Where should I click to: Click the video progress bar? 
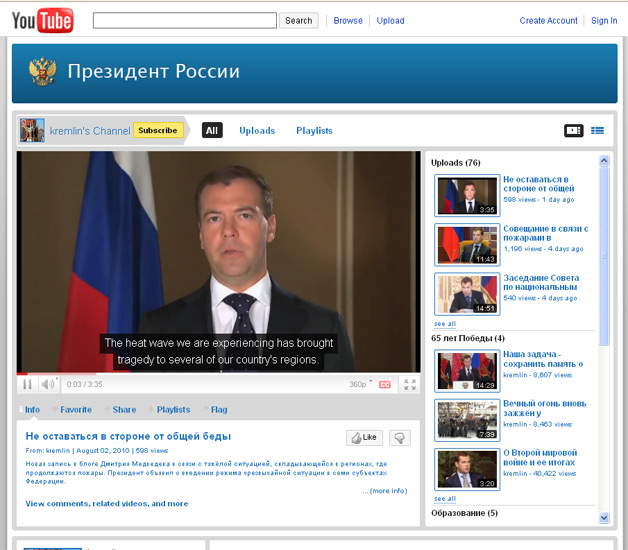[219, 374]
